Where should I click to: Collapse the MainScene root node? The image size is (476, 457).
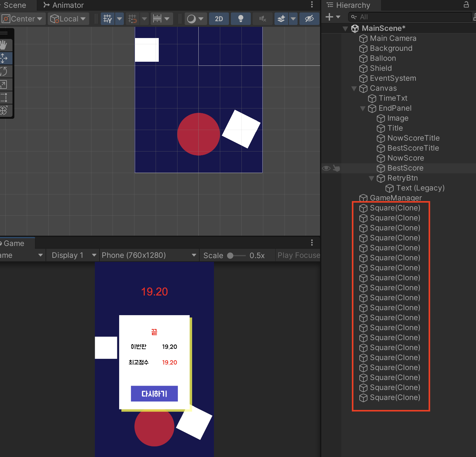pos(345,29)
